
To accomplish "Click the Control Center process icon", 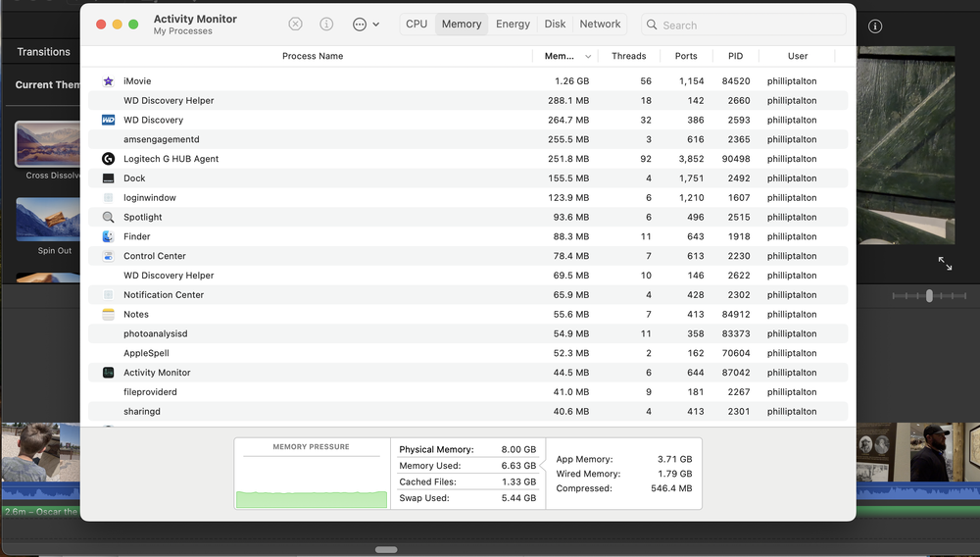I will click(x=108, y=256).
